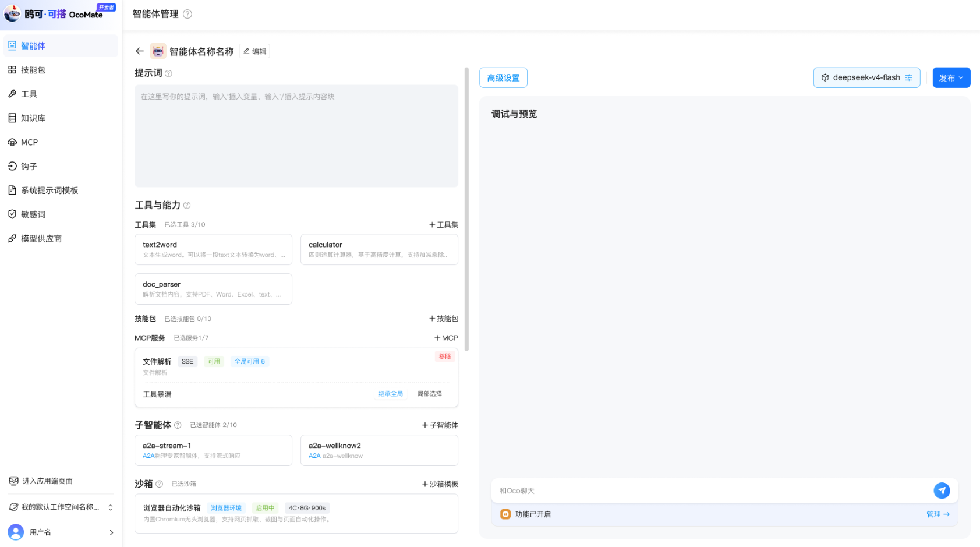Click the vertical scrollbar of config panel
Viewport: 980px width, 547px height.
click(466, 209)
